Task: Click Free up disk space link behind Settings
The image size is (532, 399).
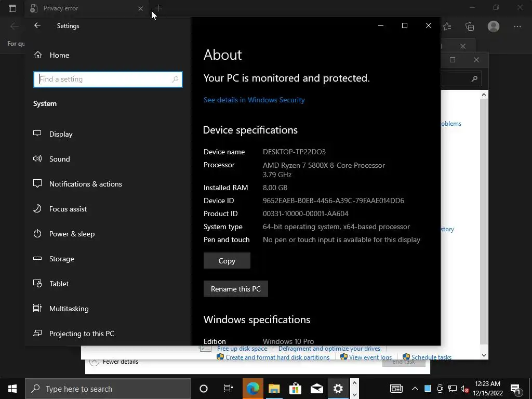Action: click(242, 349)
